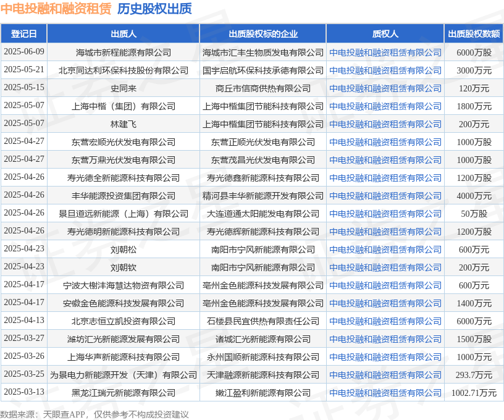
Task: Click the 2025-04-13 date cell
Action: coord(24,320)
